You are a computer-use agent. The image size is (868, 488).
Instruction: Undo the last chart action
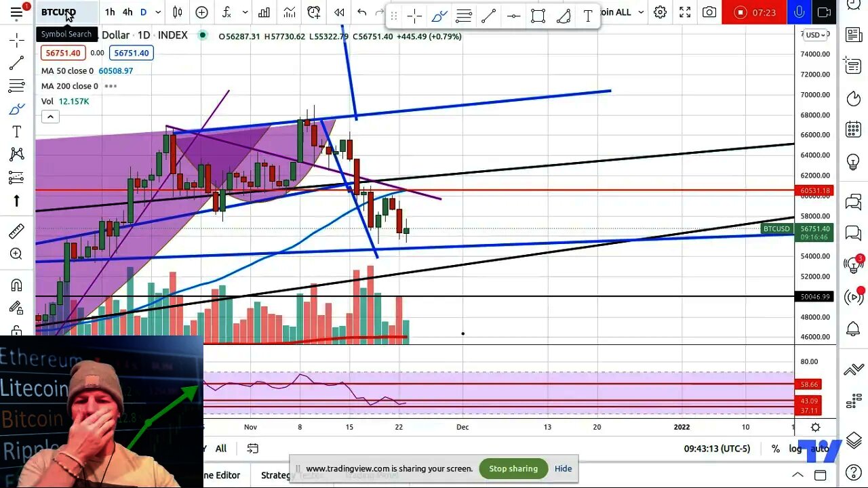click(362, 12)
